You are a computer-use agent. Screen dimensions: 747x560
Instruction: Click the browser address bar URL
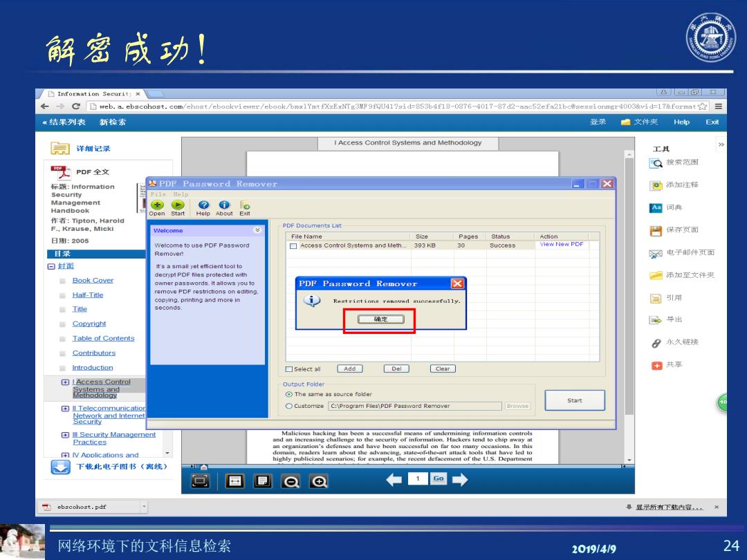398,106
